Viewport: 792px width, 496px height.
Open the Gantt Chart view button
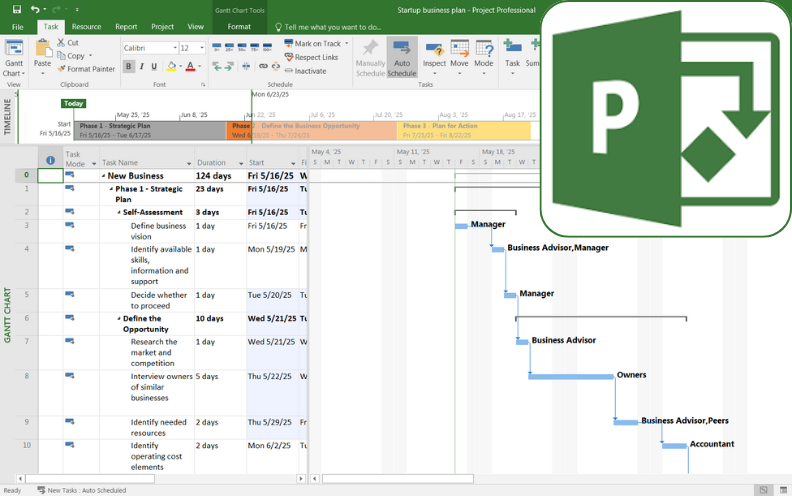point(14,50)
